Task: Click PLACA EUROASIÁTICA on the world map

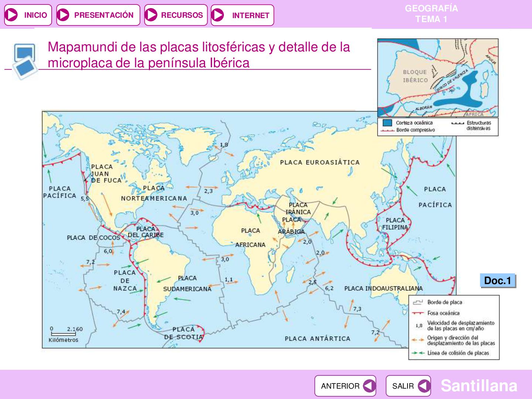Action: point(320,162)
